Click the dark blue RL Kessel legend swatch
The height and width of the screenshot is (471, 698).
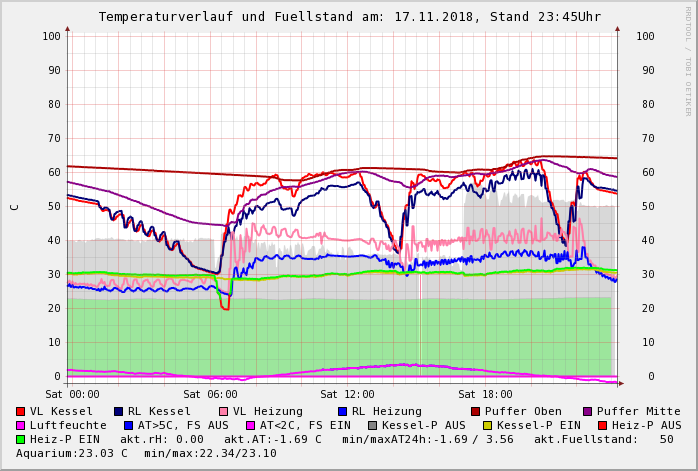[x=119, y=412]
